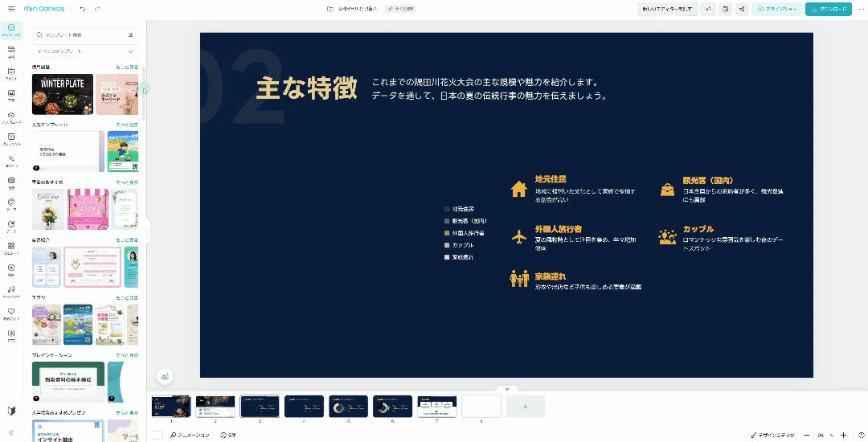Open the 'All templates' dropdown
Screen dimensions: 868x442
pos(84,51)
